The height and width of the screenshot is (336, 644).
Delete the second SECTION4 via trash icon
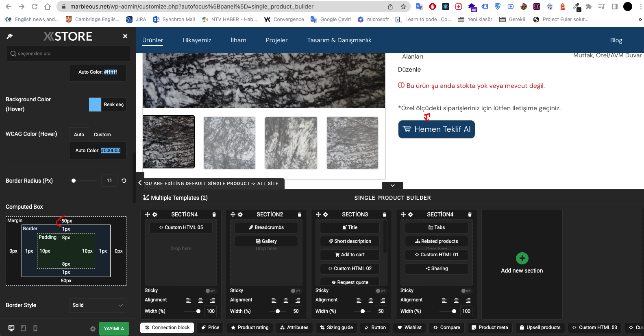470,214
